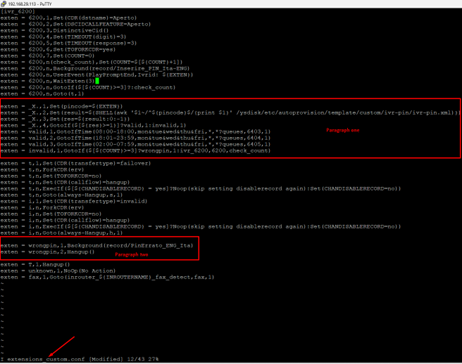This screenshot has width=462, height=364.
Task: Click the unknown,1,NoOp(No Action) line
Action: 58,271
